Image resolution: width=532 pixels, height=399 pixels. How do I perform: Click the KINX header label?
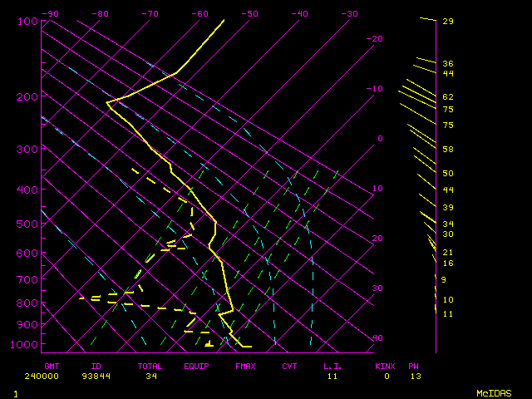(x=384, y=366)
